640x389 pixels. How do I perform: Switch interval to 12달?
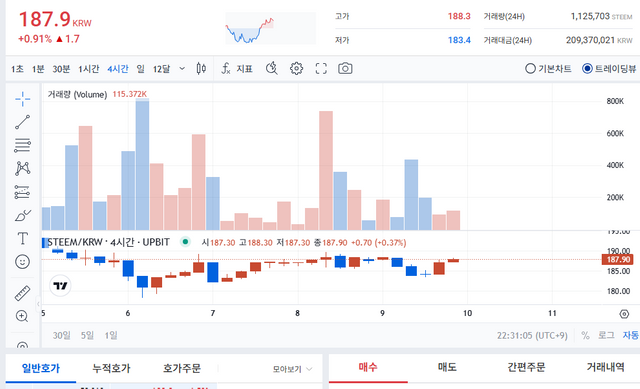161,69
